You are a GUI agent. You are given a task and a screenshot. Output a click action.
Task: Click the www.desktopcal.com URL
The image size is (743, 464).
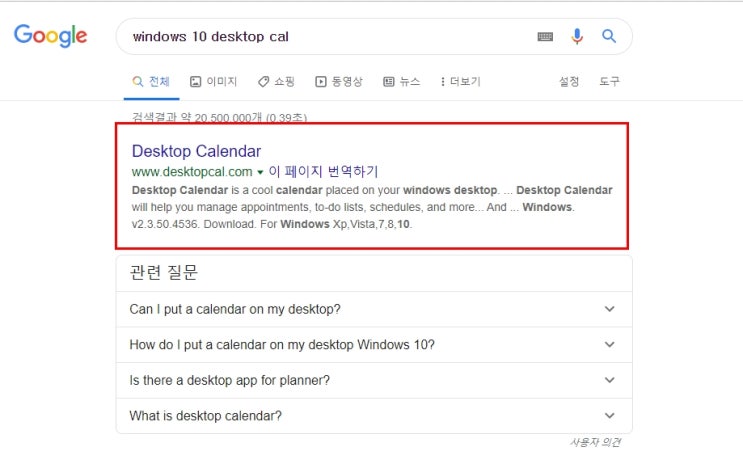(x=192, y=172)
